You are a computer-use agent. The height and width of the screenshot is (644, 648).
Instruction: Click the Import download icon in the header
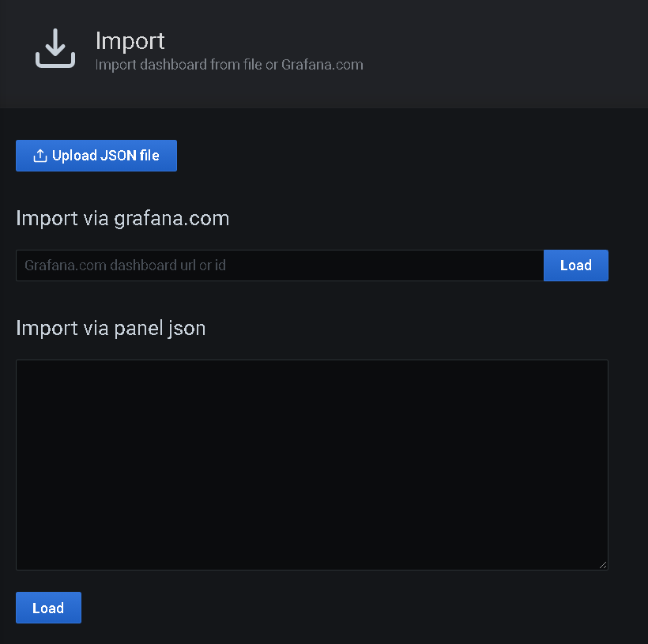point(55,48)
